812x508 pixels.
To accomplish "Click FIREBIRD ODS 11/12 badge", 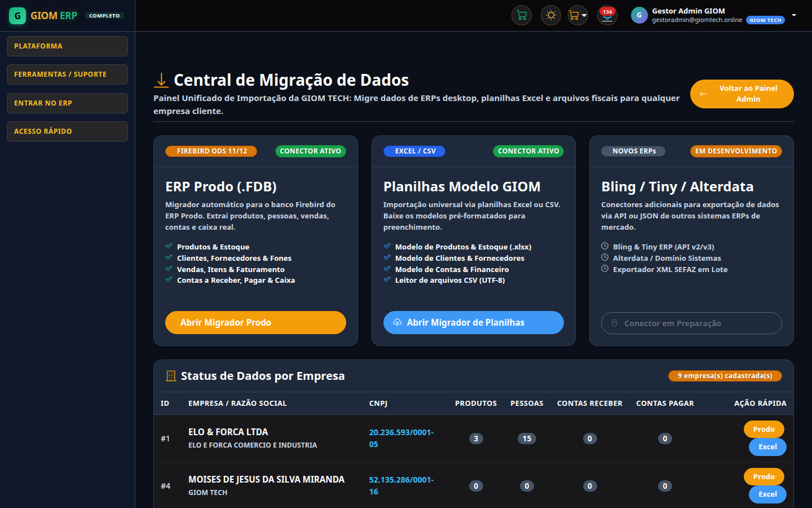I will point(211,151).
